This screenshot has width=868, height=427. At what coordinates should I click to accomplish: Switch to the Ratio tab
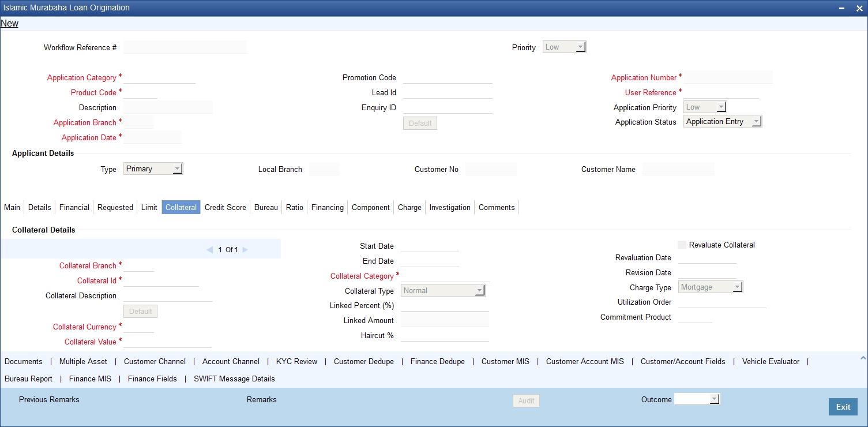pyautogui.click(x=295, y=207)
